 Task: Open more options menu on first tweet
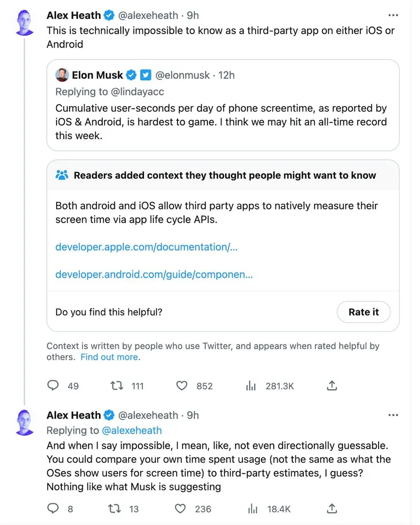point(393,15)
